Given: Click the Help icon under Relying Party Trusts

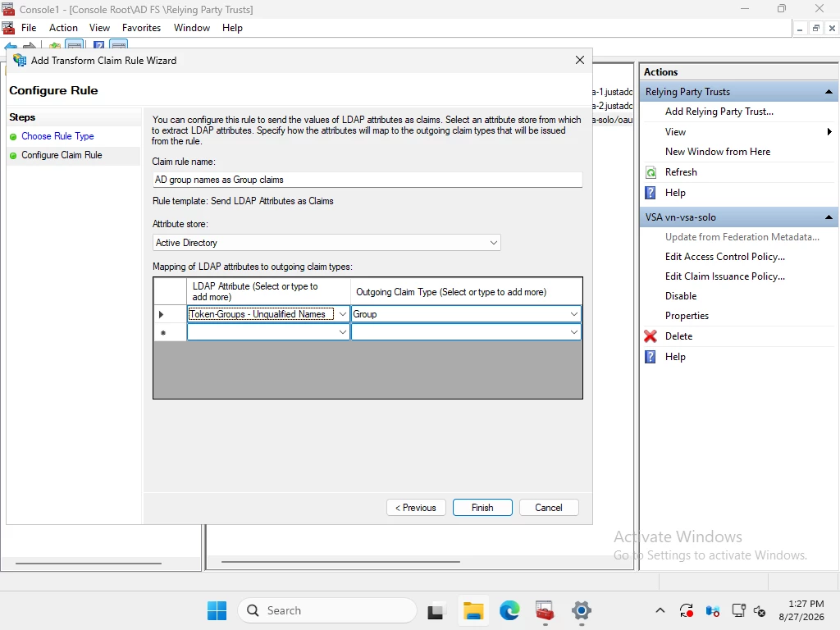Looking at the screenshot, I should (x=651, y=193).
